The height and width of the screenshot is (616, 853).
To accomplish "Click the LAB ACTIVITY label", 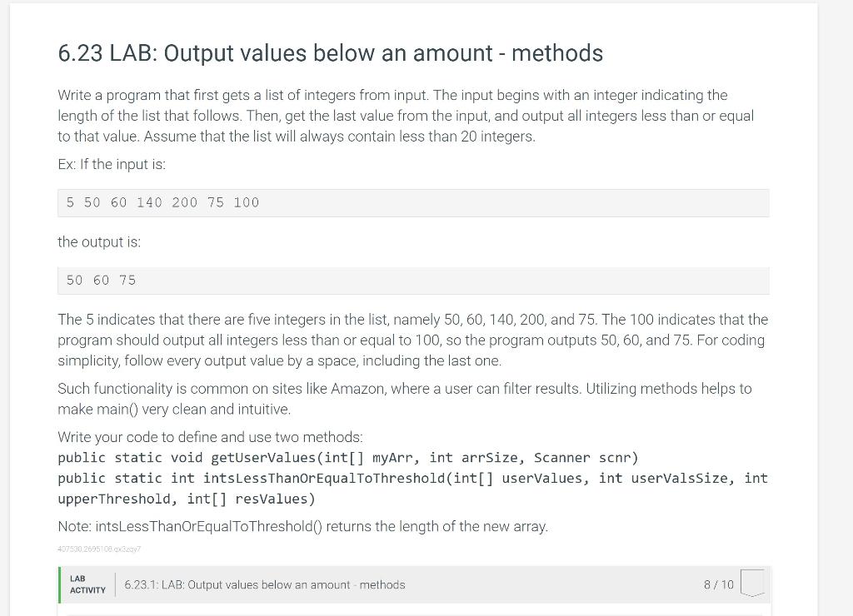I will pos(87,584).
